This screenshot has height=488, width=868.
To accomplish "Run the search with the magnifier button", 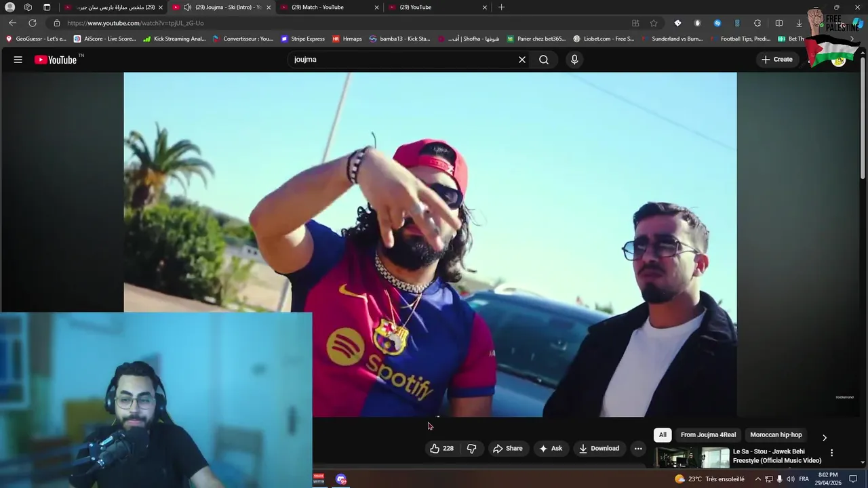I will (544, 60).
